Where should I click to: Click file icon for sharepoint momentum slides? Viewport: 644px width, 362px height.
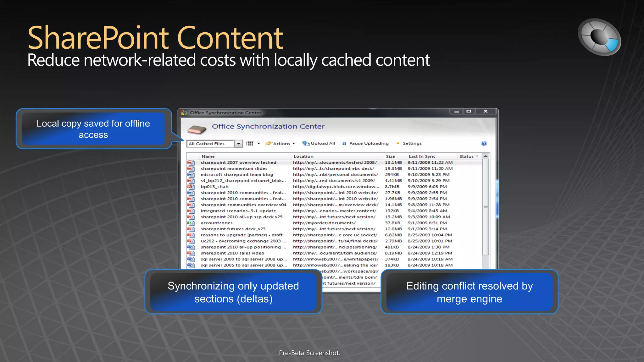(191, 168)
